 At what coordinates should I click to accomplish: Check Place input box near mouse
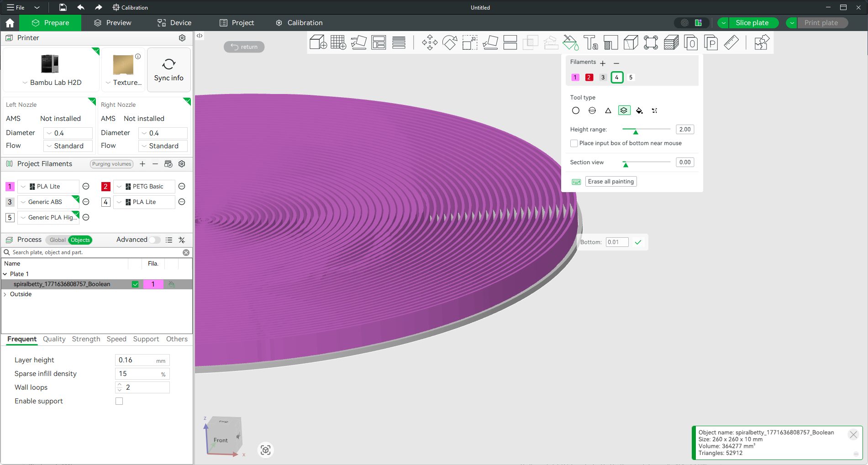pos(574,143)
